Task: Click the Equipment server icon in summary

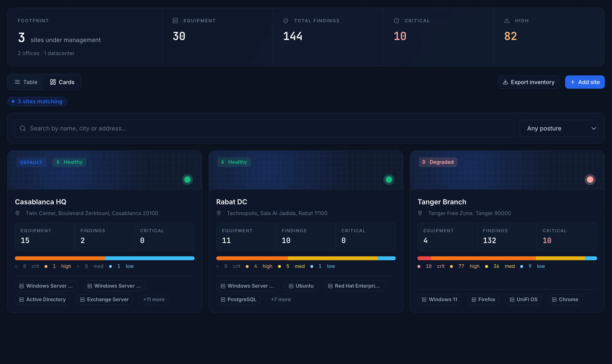Action: pos(175,21)
